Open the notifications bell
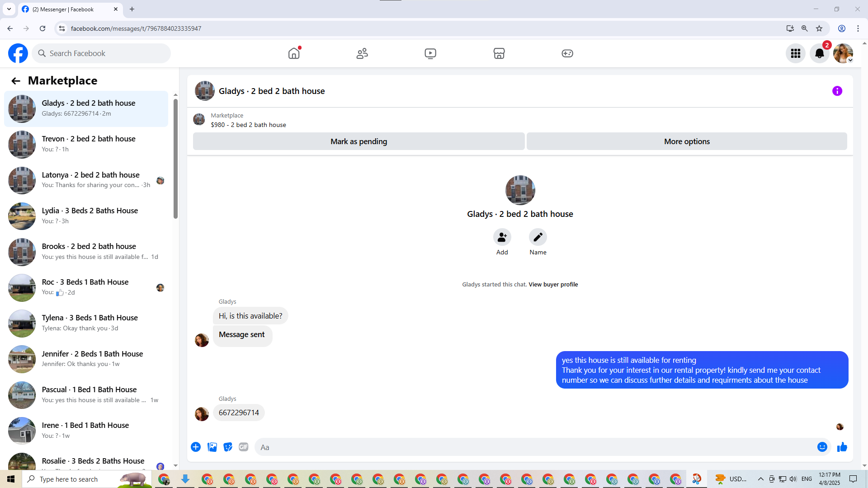 (x=819, y=53)
